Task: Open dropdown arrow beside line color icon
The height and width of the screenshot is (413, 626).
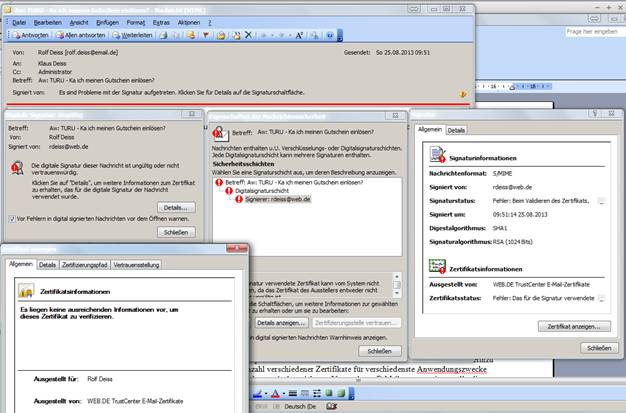Action: click(266, 394)
